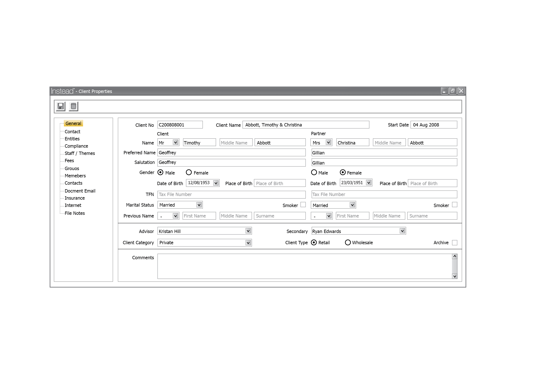
Task: Open partner Date of Birth calendar arrow
Action: pyautogui.click(x=369, y=183)
